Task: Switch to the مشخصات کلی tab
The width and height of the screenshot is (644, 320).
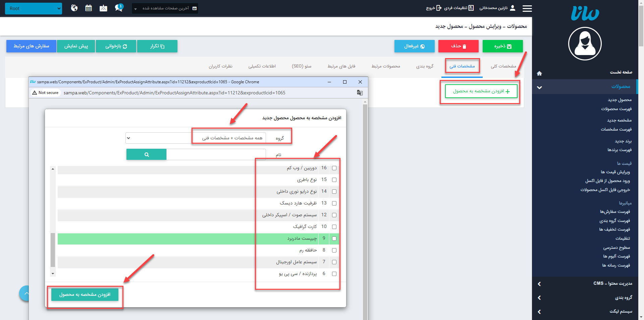Action: click(x=503, y=66)
